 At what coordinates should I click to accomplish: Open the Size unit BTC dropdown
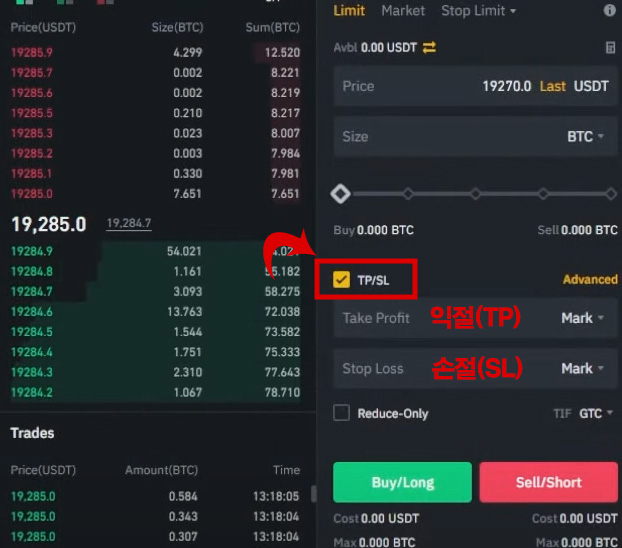(x=585, y=136)
